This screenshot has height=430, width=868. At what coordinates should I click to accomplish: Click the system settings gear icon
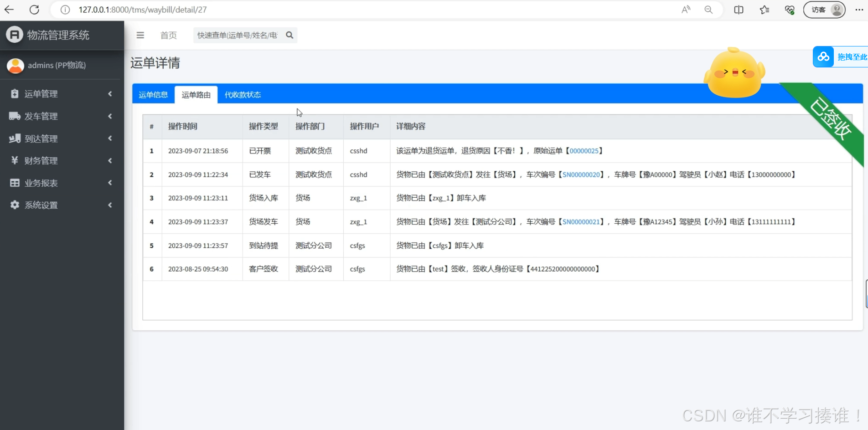pyautogui.click(x=15, y=205)
